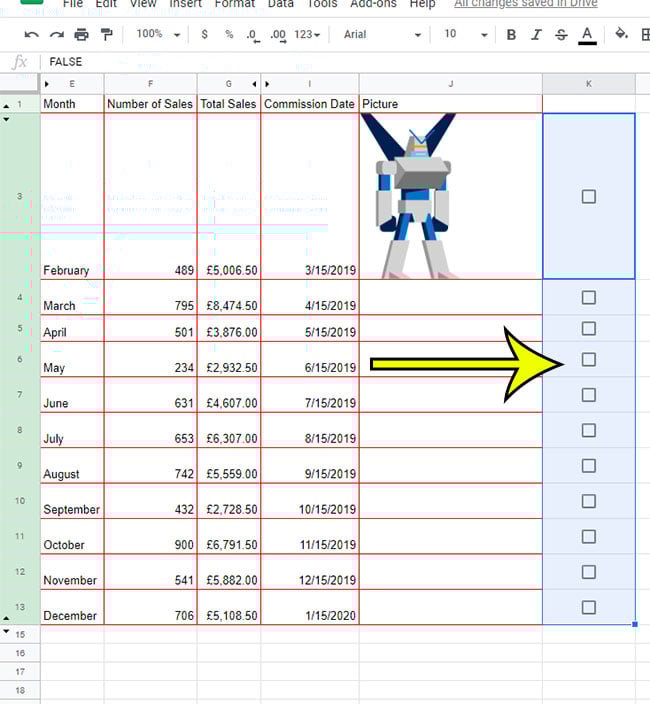Tick the checkbox in November row
This screenshot has height=704, width=650.
click(589, 572)
